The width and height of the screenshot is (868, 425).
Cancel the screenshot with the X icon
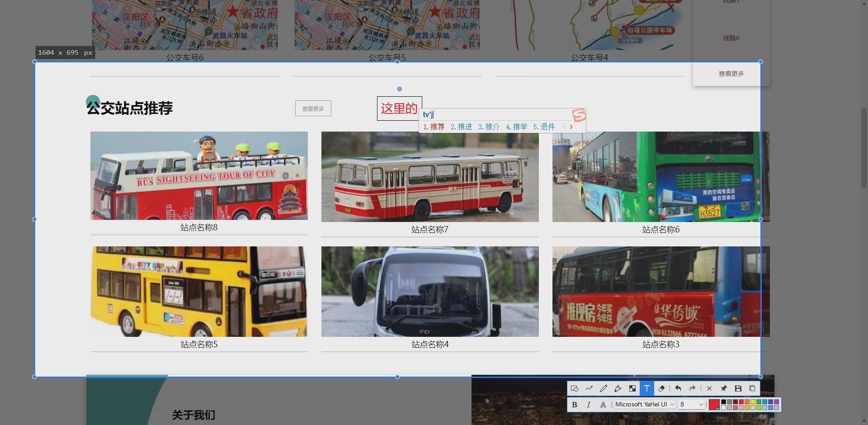pyautogui.click(x=709, y=388)
